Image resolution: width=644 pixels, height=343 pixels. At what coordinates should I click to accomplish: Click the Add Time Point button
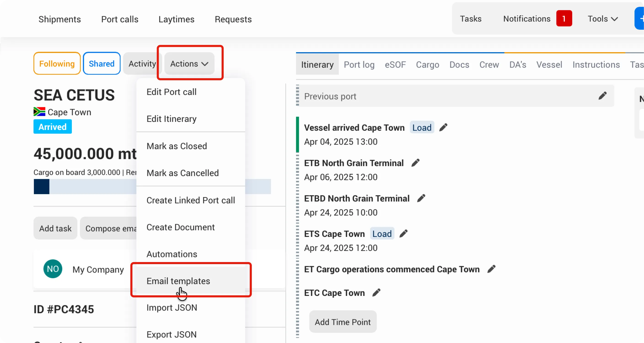tap(343, 322)
